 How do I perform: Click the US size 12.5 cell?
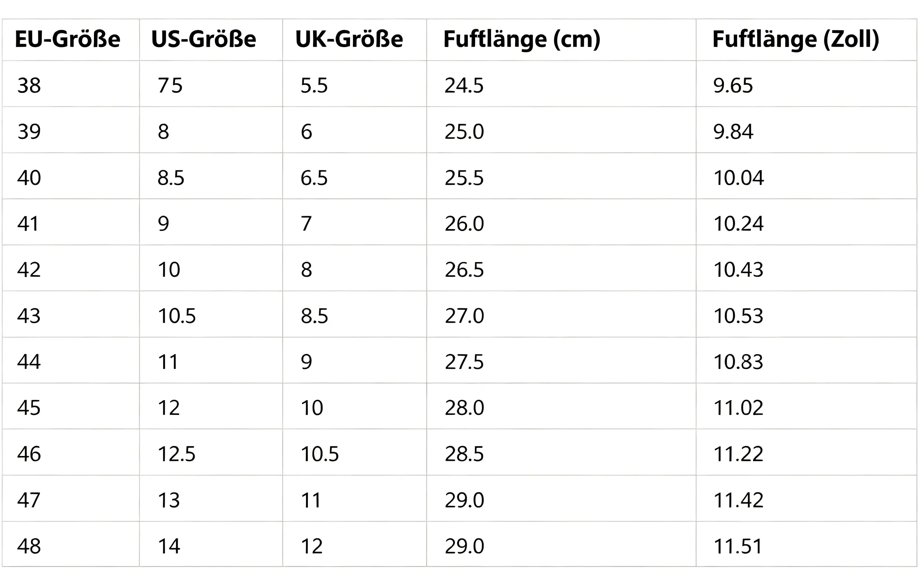point(211,452)
